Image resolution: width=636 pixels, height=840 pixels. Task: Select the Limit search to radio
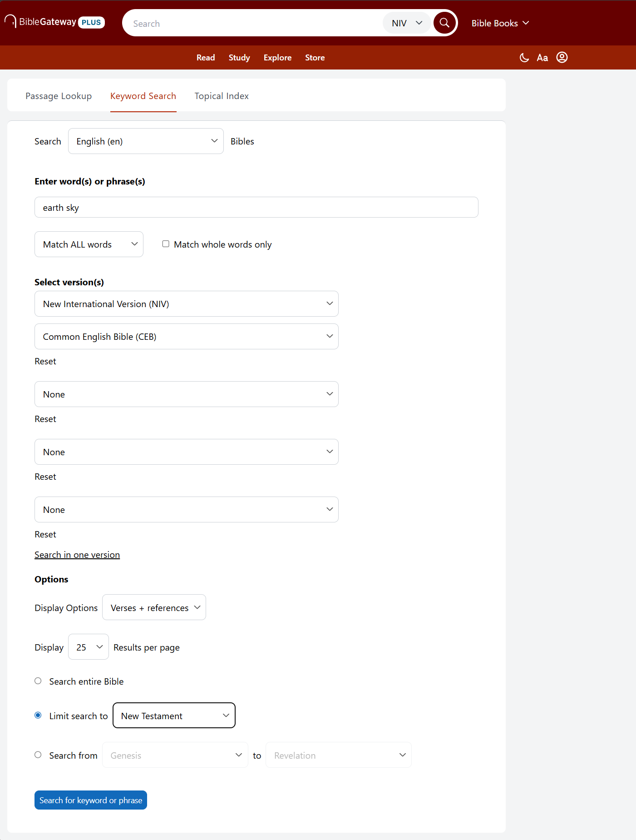38,716
